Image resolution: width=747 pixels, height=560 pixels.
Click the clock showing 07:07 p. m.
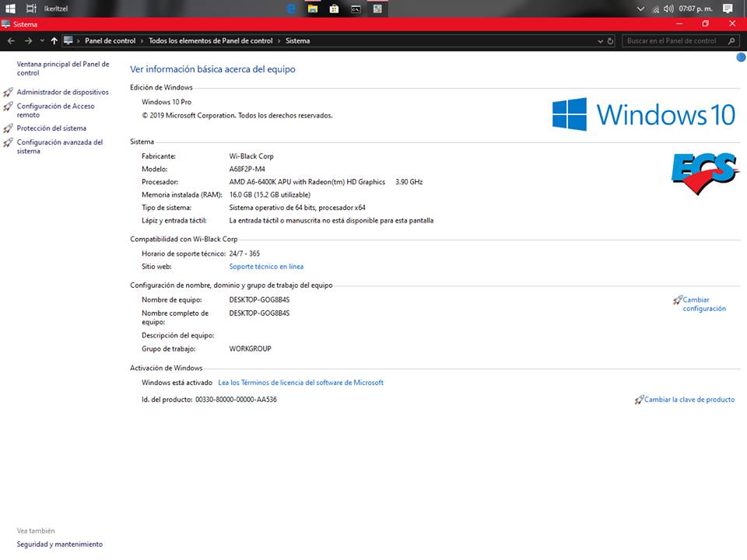696,9
